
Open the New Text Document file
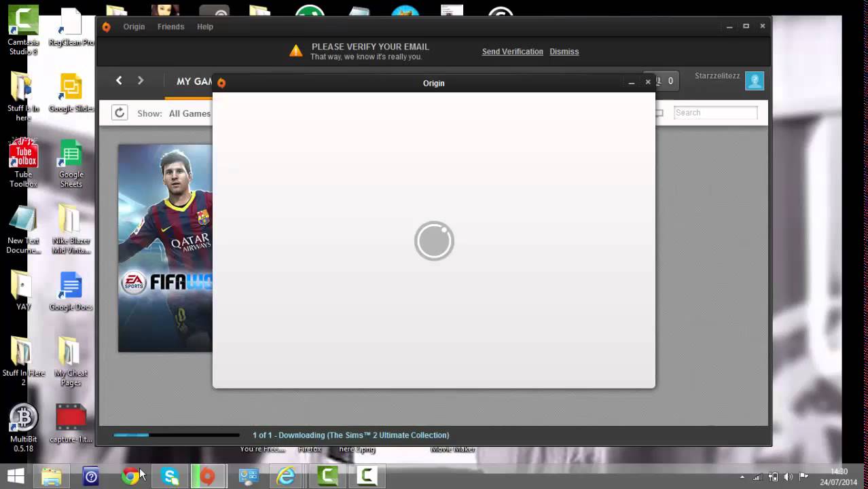(23, 230)
